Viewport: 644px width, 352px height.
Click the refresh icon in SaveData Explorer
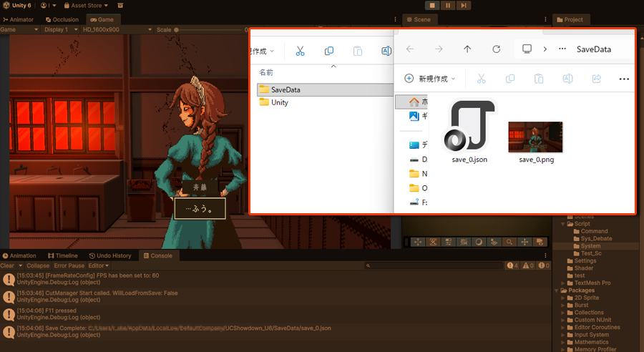tap(497, 49)
